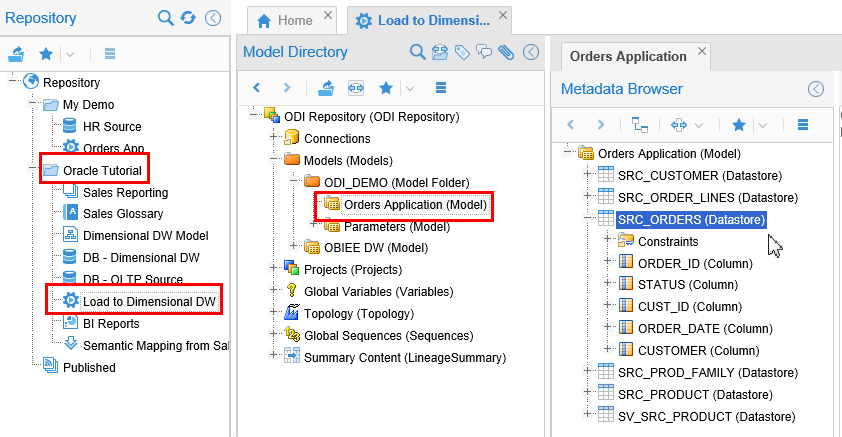Image resolution: width=842 pixels, height=437 pixels.
Task: Open BI Reports item
Action: click(x=111, y=324)
